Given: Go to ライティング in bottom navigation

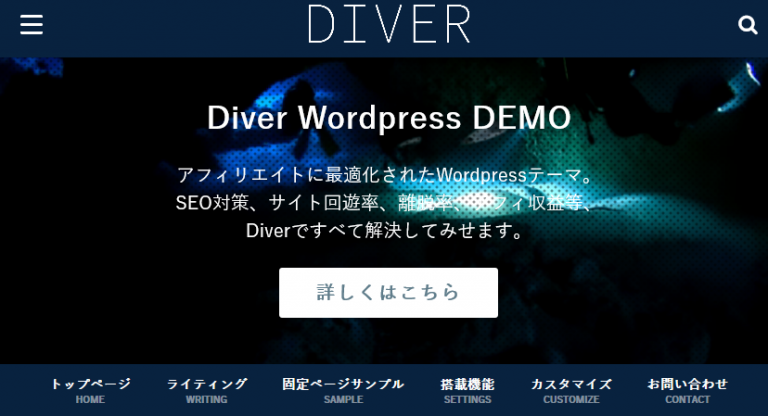Looking at the screenshot, I should tap(207, 384).
